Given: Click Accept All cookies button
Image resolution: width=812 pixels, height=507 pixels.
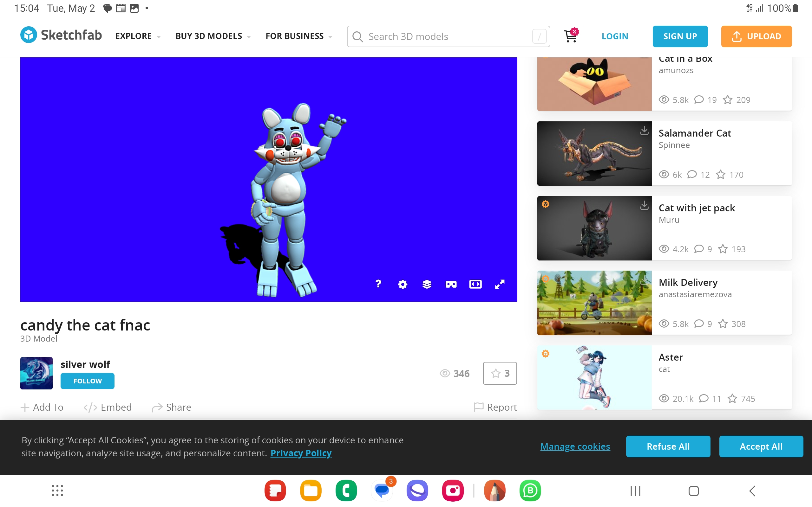Looking at the screenshot, I should pyautogui.click(x=761, y=446).
